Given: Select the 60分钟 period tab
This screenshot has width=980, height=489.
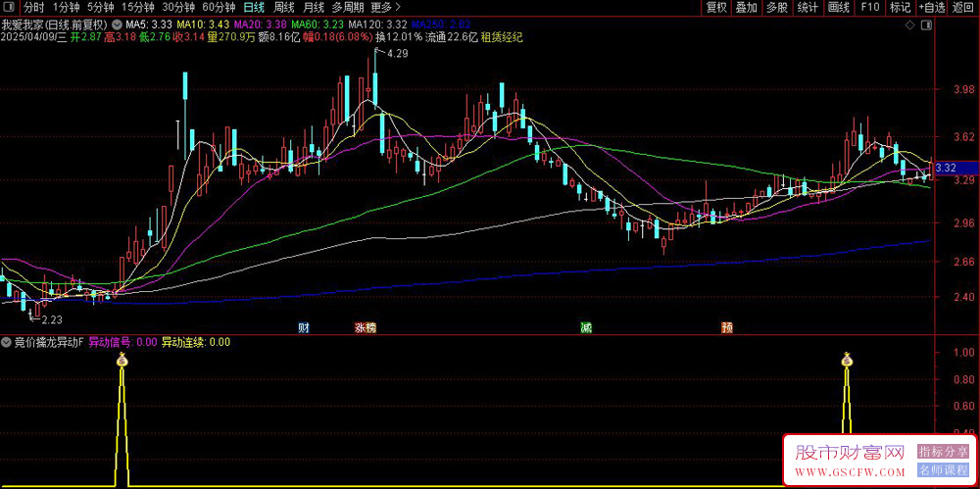Looking at the screenshot, I should pyautogui.click(x=219, y=8).
